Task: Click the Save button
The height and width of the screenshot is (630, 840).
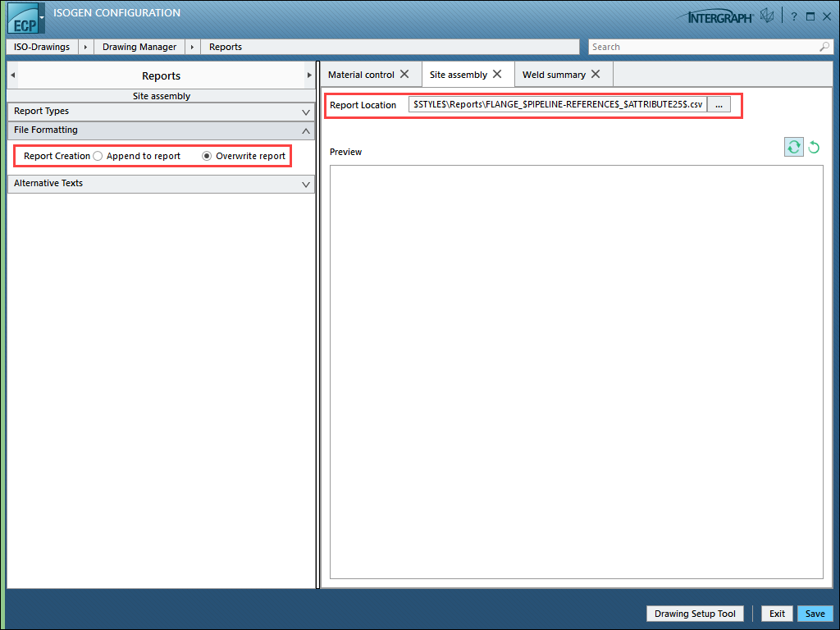Action: 815,614
